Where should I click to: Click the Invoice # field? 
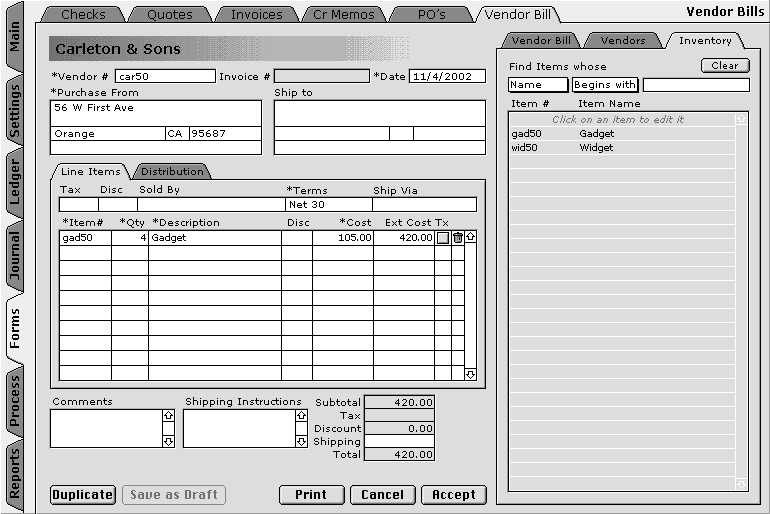pyautogui.click(x=322, y=76)
